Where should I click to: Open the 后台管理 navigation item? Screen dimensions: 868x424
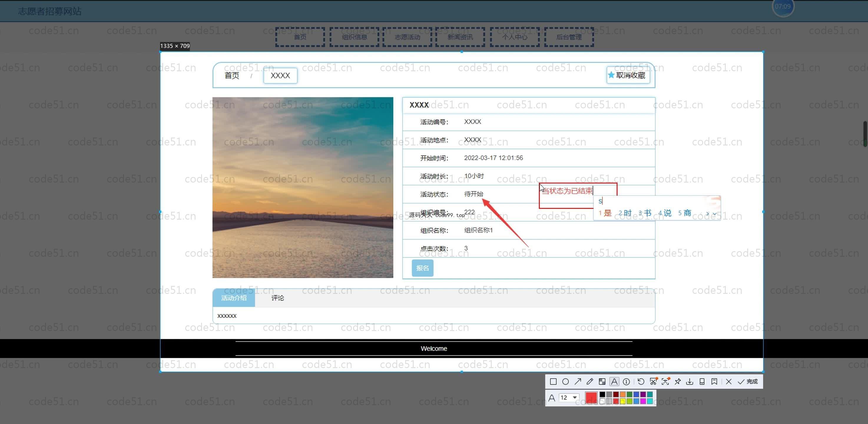coord(569,37)
